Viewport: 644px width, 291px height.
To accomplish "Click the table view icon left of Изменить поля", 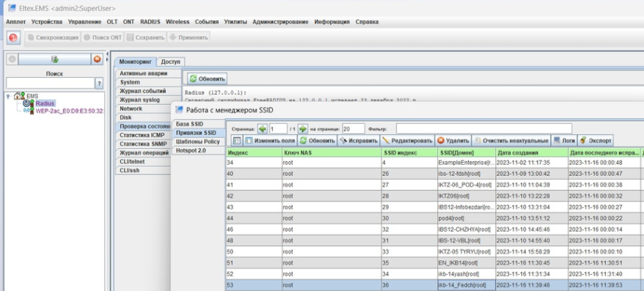I will tap(237, 141).
